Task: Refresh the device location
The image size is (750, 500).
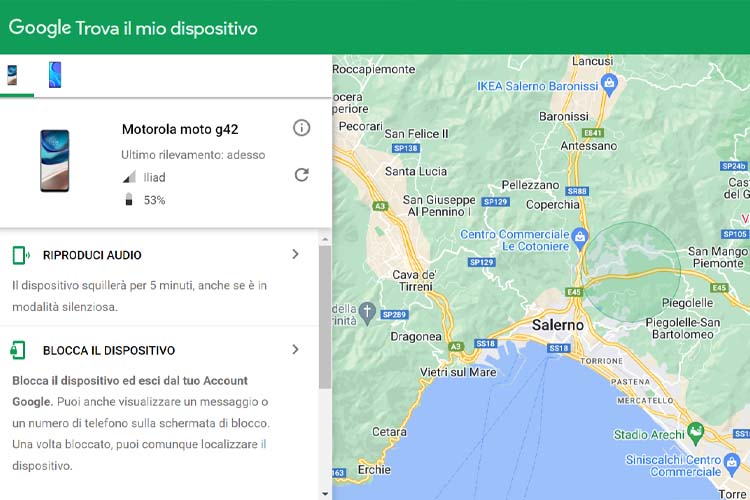Action: [x=301, y=175]
